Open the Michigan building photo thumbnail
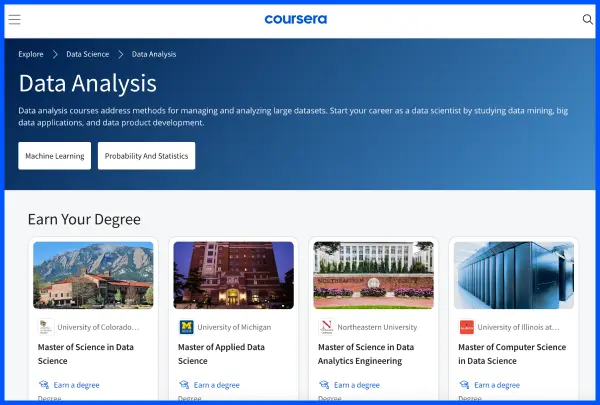Image resolution: width=600 pixels, height=405 pixels. point(233,275)
